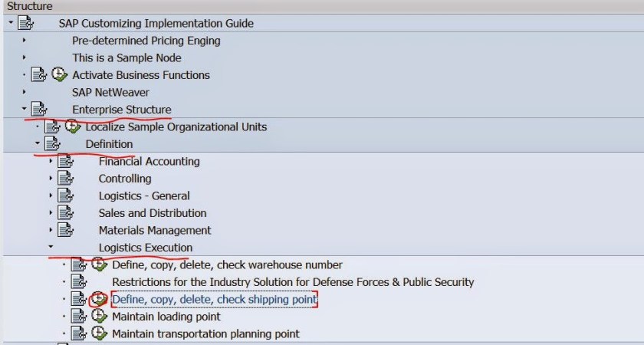This screenshot has height=345, width=644.
Task: Select 'Maintain loading point' text
Action: tap(166, 317)
